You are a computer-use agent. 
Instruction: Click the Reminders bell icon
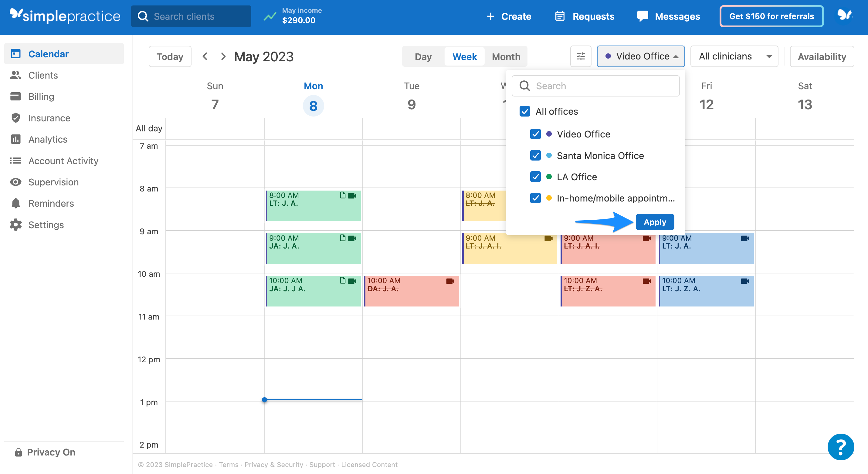point(15,203)
